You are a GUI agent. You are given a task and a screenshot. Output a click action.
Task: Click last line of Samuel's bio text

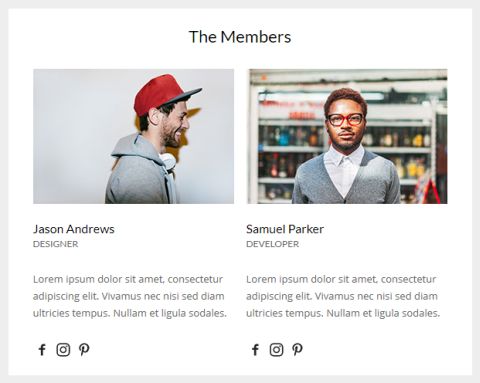tap(343, 313)
